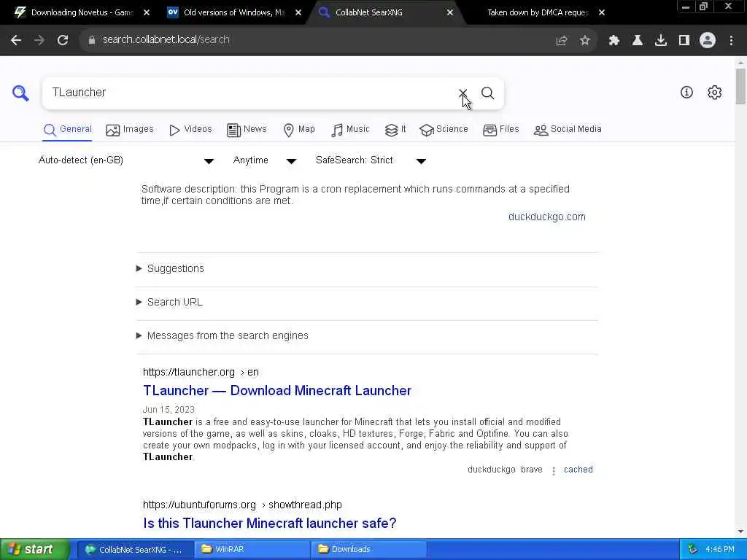Select the Files search category

[x=500, y=130]
